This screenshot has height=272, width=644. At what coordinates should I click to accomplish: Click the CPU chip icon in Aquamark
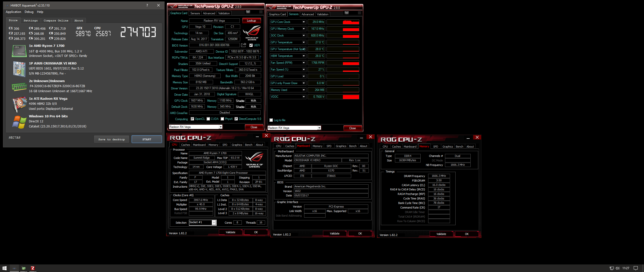19,51
